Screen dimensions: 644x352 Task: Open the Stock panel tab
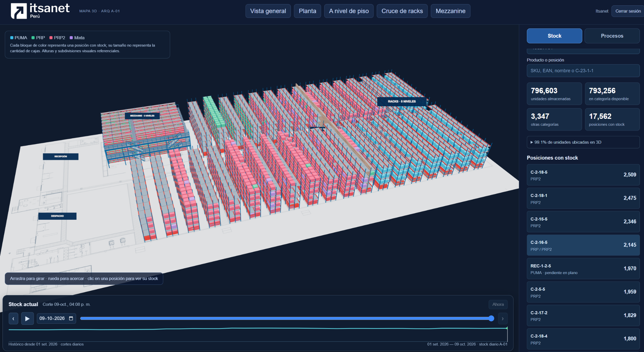coord(554,36)
